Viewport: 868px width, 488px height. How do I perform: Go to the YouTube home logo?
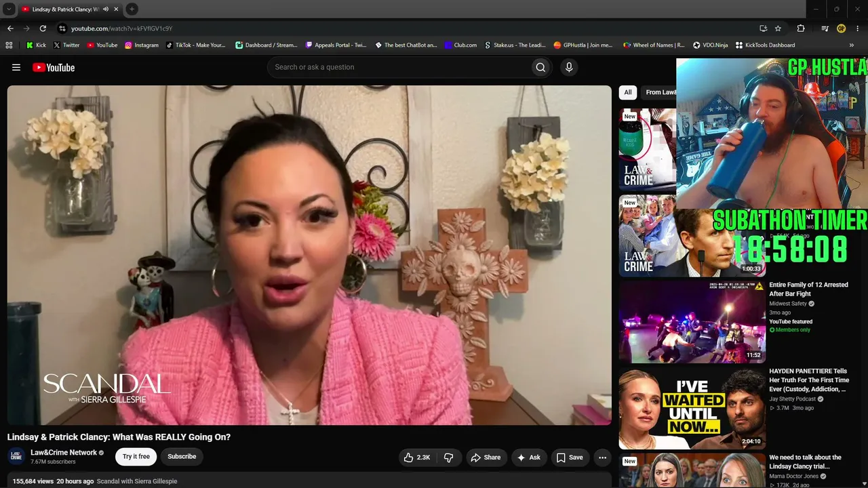click(x=54, y=67)
